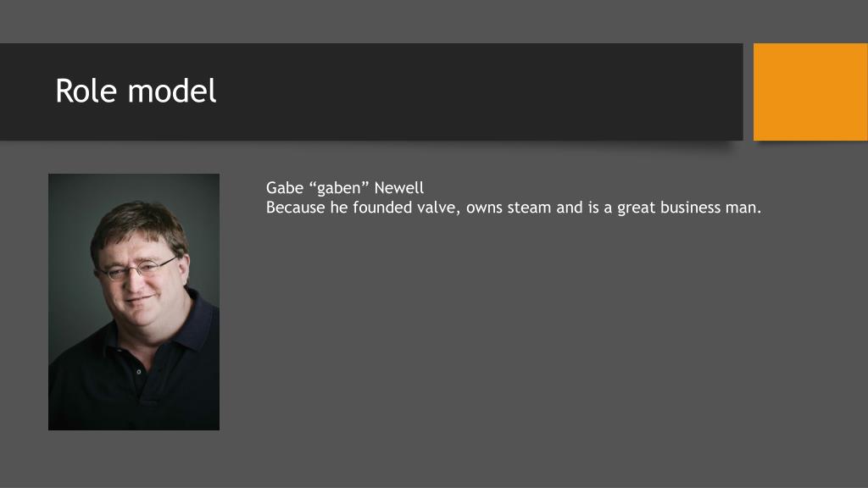868x488 pixels.
Task: Click the word "model" in the title
Action: coord(172,91)
